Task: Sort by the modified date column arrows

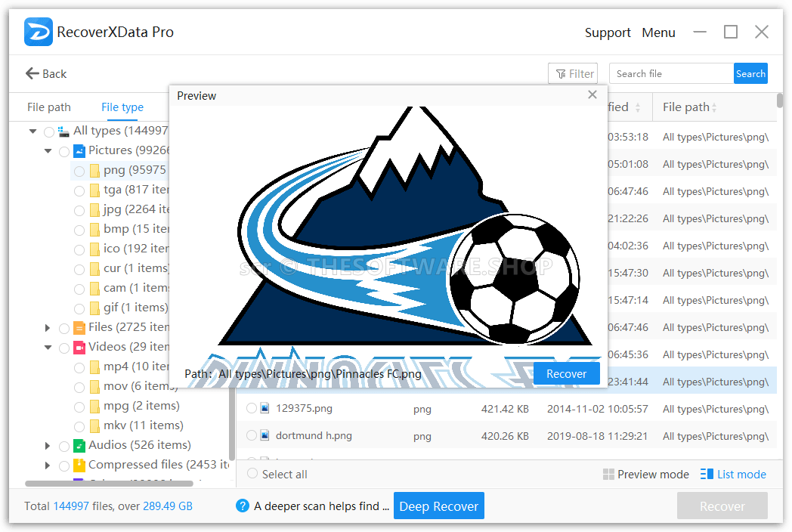Action: (x=638, y=107)
